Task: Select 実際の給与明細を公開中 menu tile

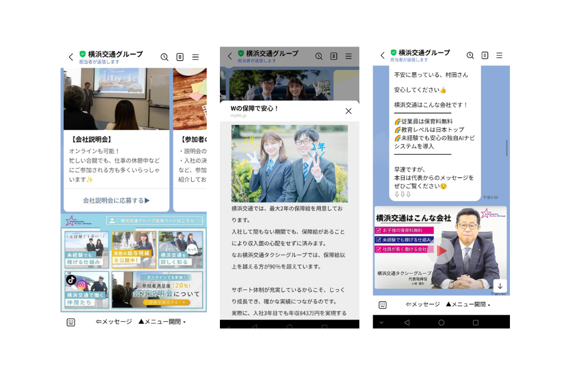Action: pyautogui.click(x=134, y=249)
